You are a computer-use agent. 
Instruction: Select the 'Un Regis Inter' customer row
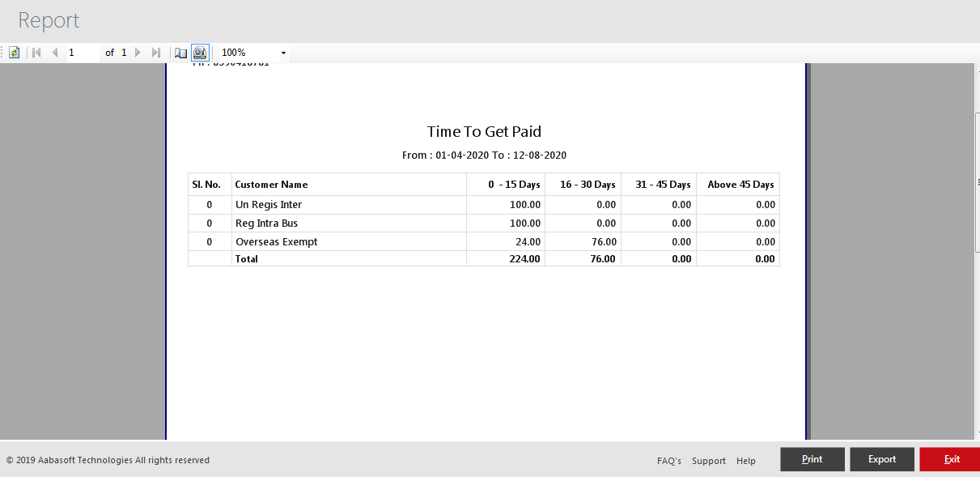click(x=483, y=205)
